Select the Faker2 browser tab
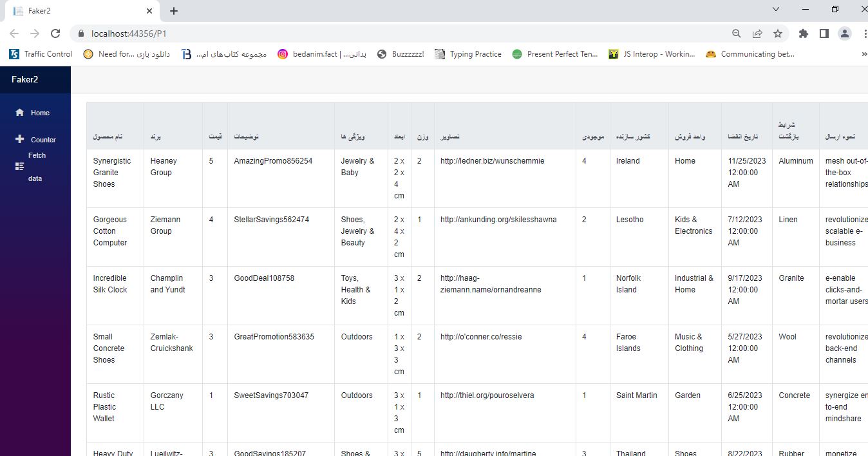This screenshot has height=456, width=868. pos(77,11)
